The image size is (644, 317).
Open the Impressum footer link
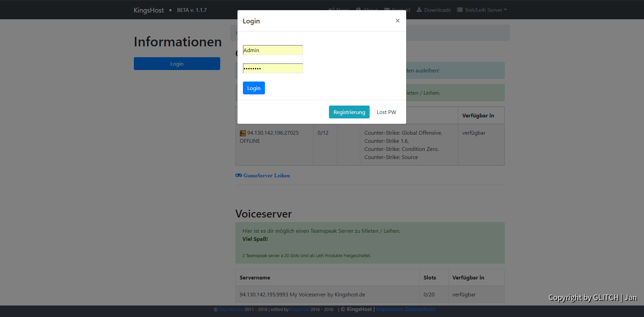[x=390, y=309]
